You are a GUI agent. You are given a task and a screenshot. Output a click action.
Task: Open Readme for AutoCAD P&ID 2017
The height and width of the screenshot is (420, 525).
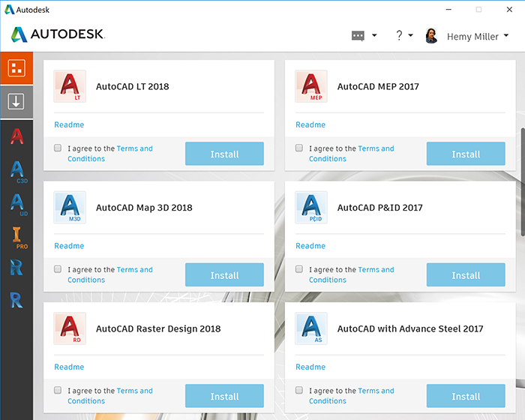click(x=310, y=246)
